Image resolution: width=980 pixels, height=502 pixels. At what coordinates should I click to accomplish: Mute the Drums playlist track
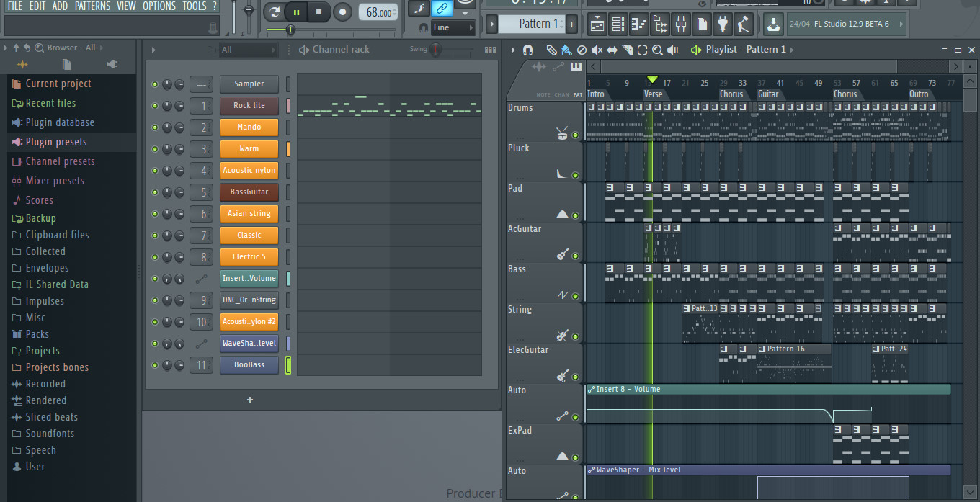coord(575,135)
